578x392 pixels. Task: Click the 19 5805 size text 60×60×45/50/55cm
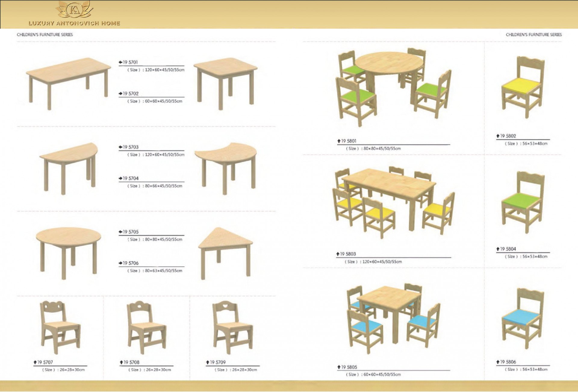point(382,375)
